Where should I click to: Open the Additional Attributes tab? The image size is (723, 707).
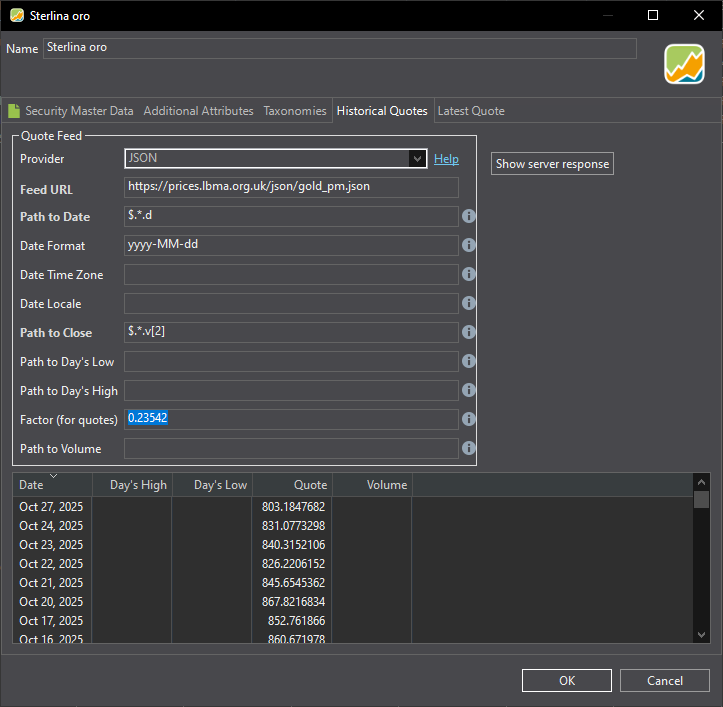coord(198,111)
